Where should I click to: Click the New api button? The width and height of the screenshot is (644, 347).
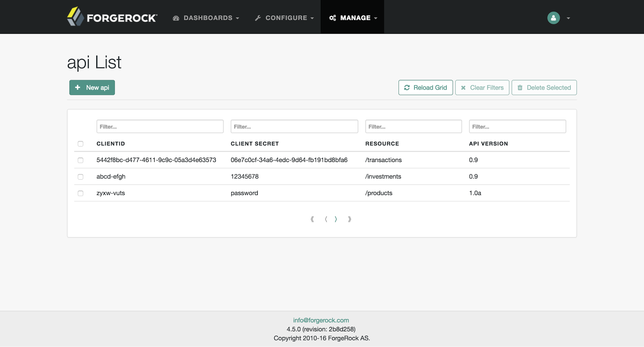click(x=92, y=88)
